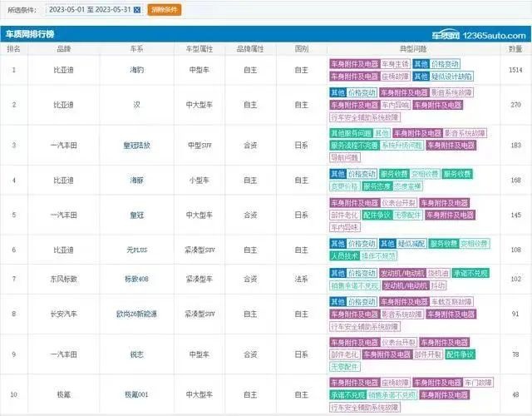The image size is (532, 416).
Task: Sort by the 品牌 column header
Action: click(64, 49)
